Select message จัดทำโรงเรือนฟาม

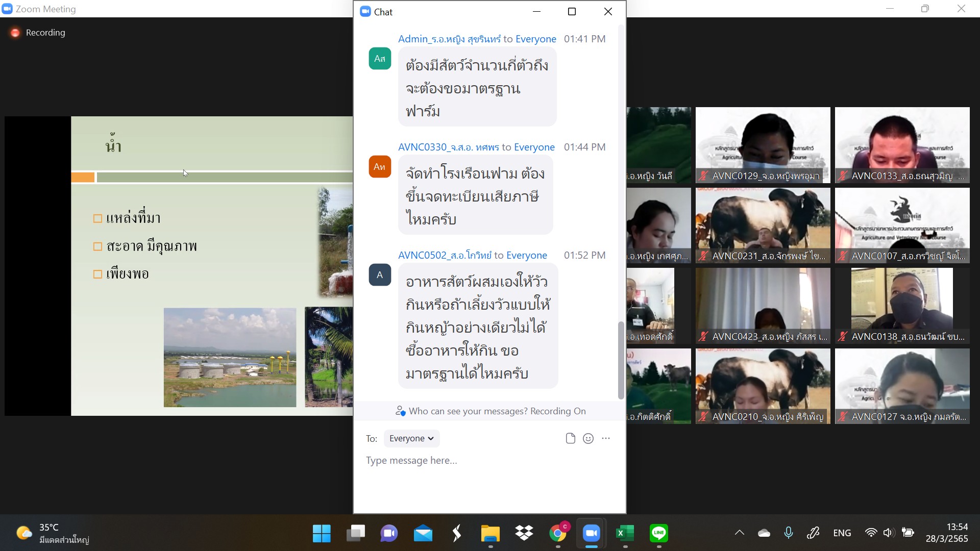point(476,195)
